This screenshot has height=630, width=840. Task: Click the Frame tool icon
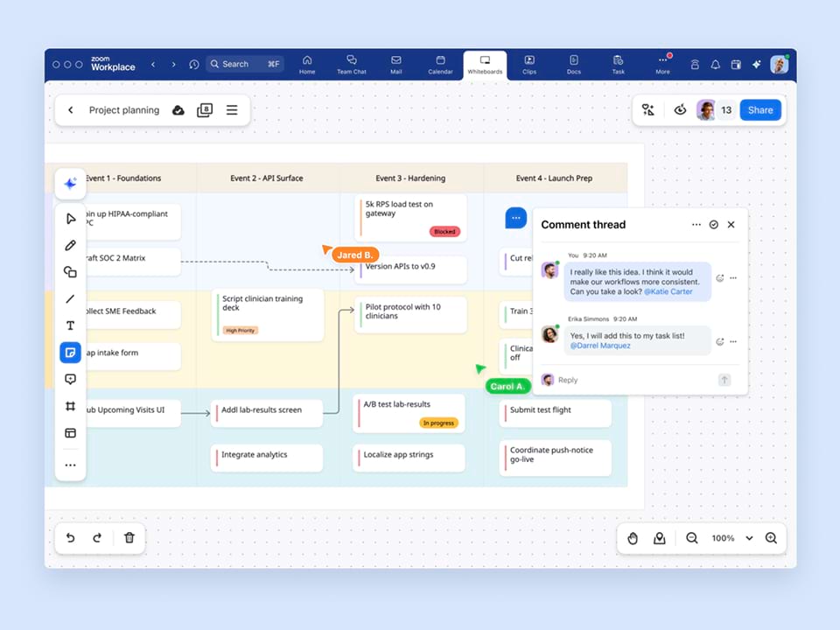[71, 406]
